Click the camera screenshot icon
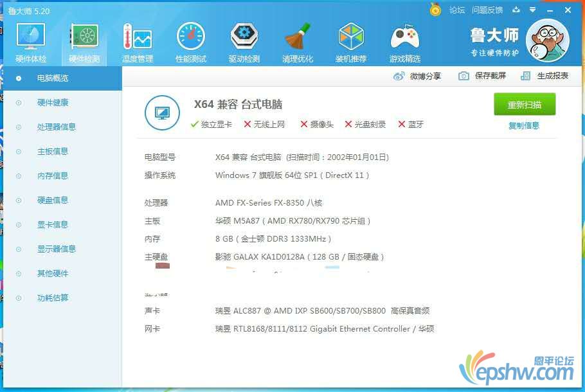This screenshot has width=585, height=392. click(464, 76)
